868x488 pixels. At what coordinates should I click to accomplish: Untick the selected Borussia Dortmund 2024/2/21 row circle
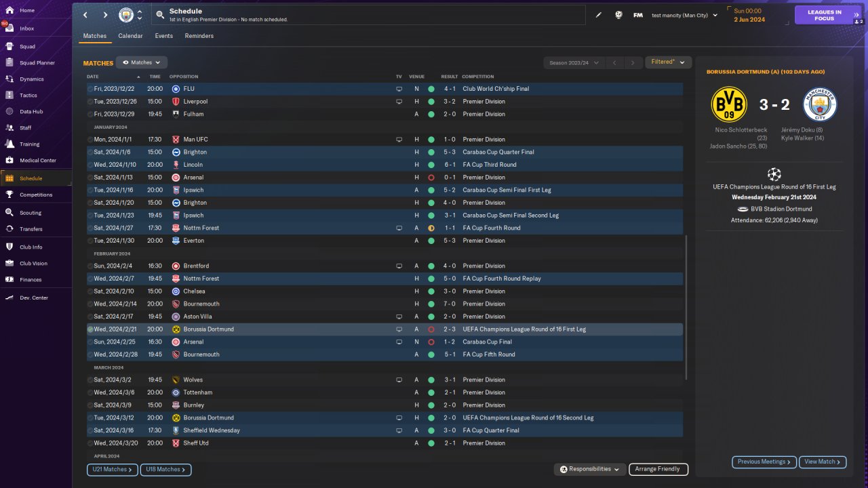pos(90,329)
